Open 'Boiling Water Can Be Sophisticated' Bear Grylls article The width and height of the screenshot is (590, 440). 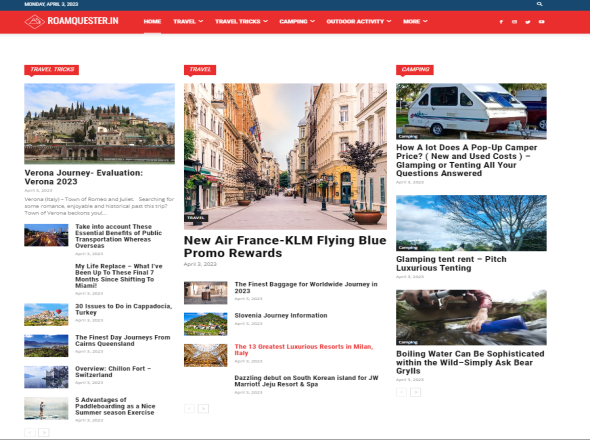click(470, 362)
